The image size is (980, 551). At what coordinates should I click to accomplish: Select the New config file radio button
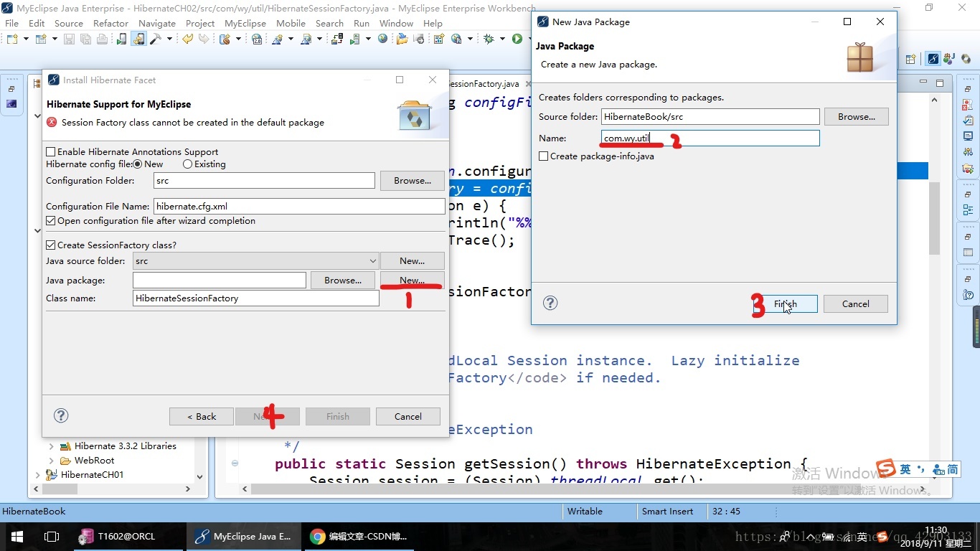[x=138, y=164]
